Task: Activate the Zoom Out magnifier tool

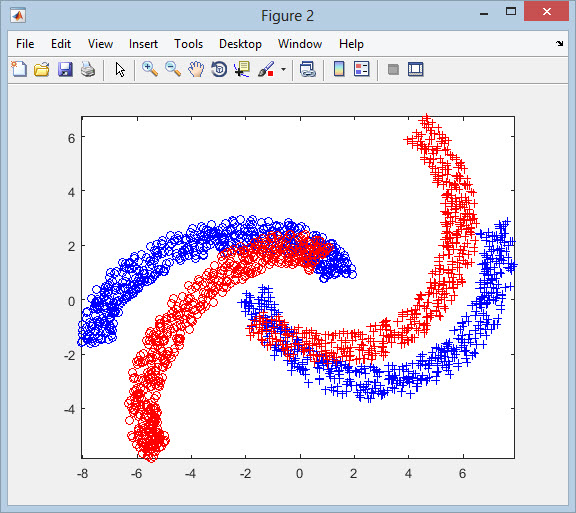Action: 173,69
